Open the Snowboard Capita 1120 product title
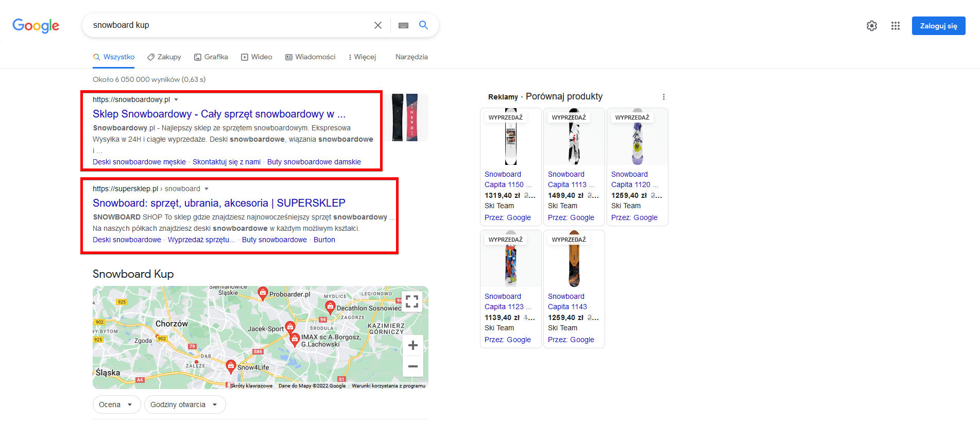Screen dimensions: 980x421 [x=634, y=179]
